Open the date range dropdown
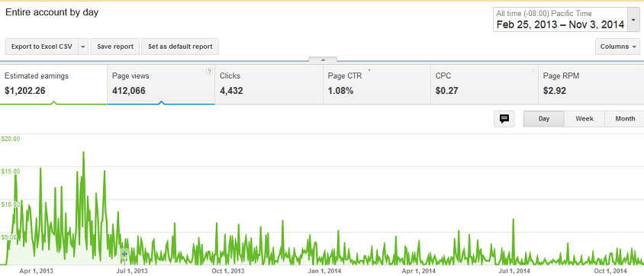Screen dimensions: 644x276 coord(633,19)
